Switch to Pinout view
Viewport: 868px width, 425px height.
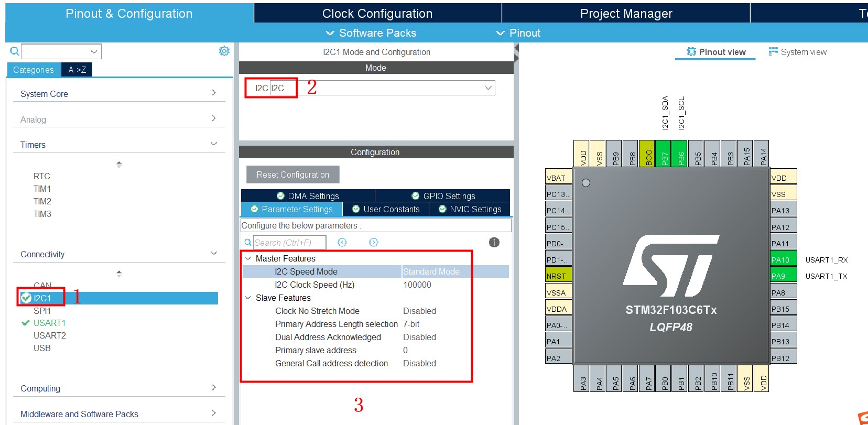pos(715,52)
